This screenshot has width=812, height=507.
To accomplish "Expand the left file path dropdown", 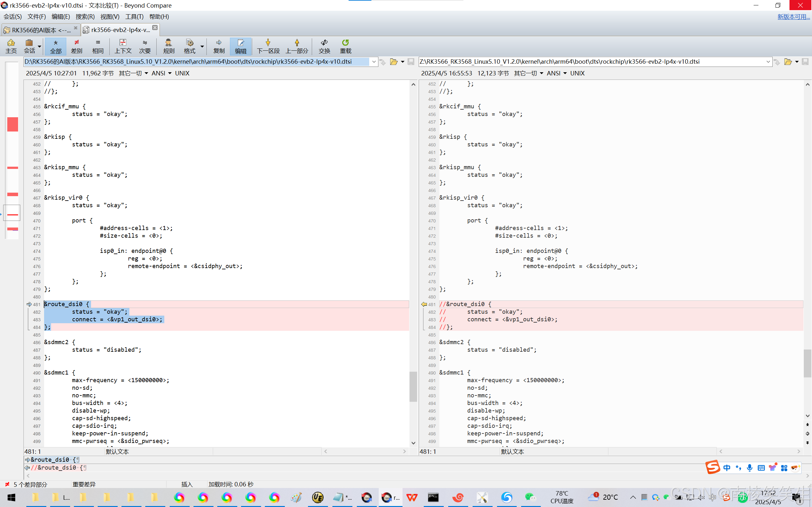I will tap(374, 62).
